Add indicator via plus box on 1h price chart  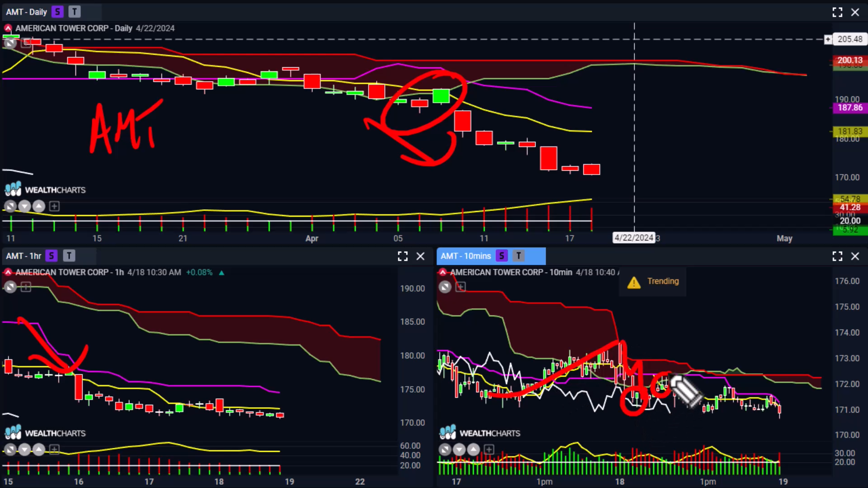click(x=26, y=287)
